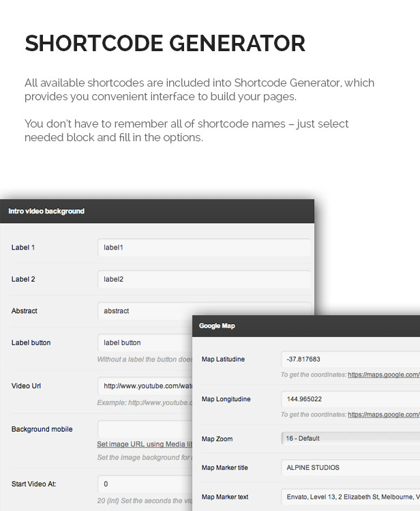Open maps.google.com link under Map Latitudine

384,375
